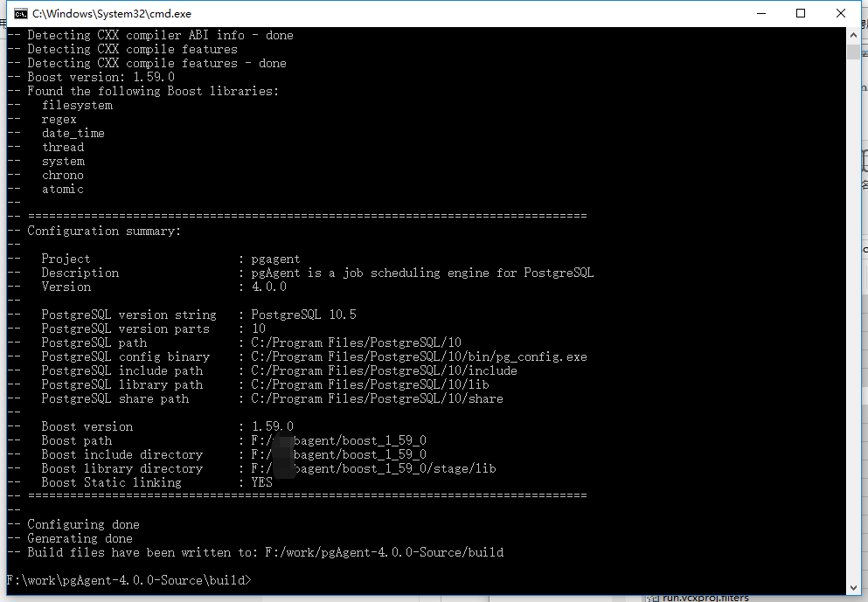Image resolution: width=868 pixels, height=602 pixels.
Task: Click the Boost library directory stage/lib path
Action: point(373,468)
